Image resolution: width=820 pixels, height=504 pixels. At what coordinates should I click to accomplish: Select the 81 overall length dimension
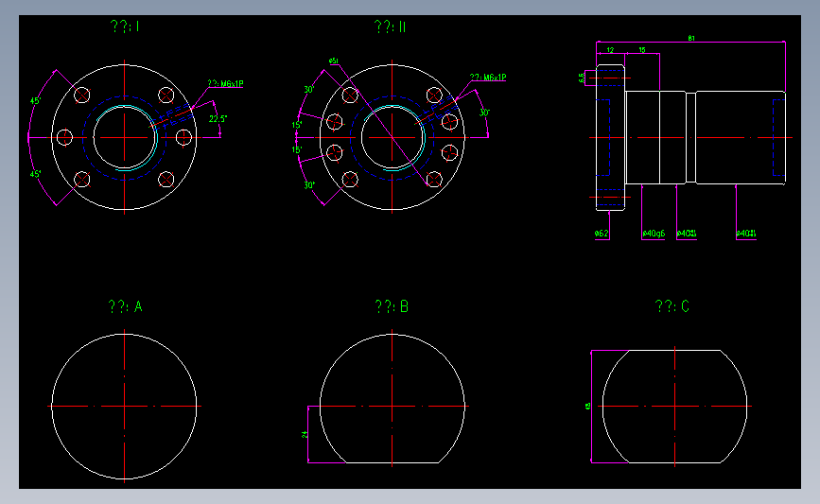691,38
